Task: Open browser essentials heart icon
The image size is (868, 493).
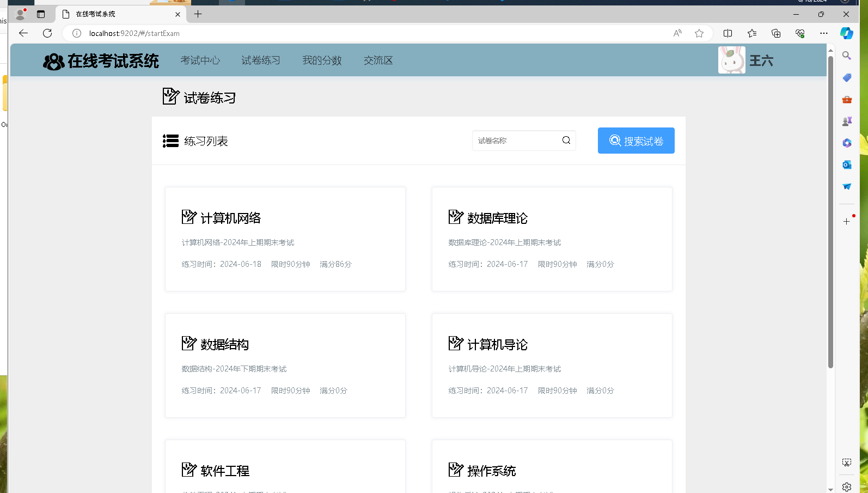Action: click(800, 33)
